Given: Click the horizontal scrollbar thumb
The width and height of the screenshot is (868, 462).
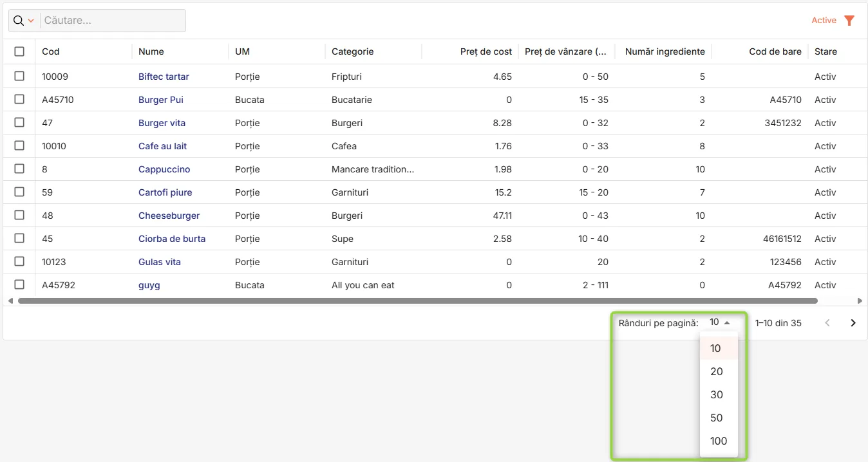Looking at the screenshot, I should click(x=418, y=300).
